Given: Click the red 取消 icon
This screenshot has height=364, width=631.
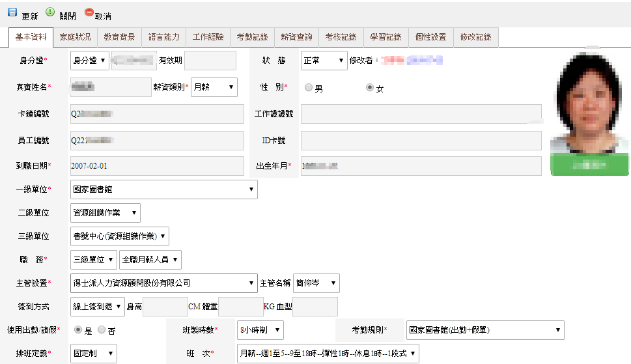Looking at the screenshot, I should coord(89,13).
